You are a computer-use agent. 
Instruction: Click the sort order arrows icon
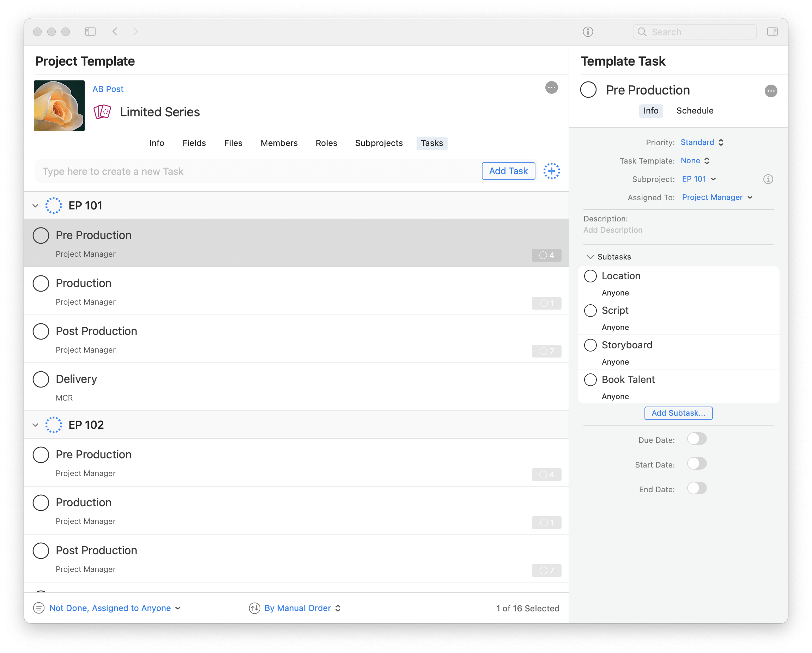pos(255,608)
